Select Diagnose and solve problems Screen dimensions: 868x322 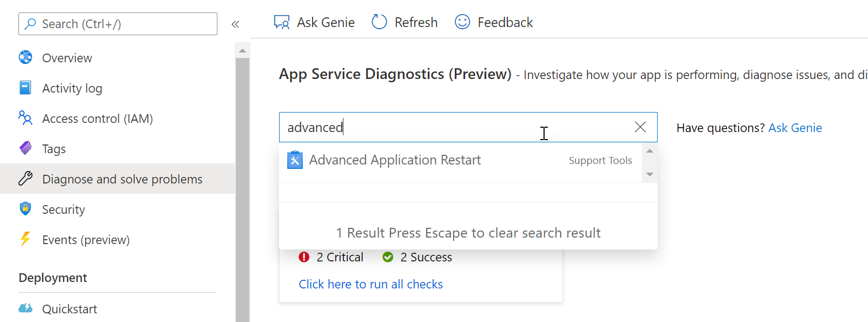tap(117, 179)
